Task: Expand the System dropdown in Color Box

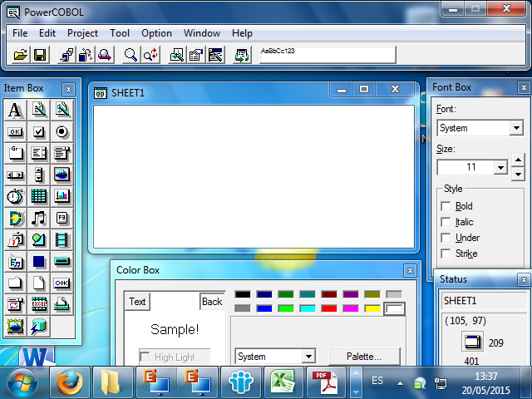Action: [308, 357]
